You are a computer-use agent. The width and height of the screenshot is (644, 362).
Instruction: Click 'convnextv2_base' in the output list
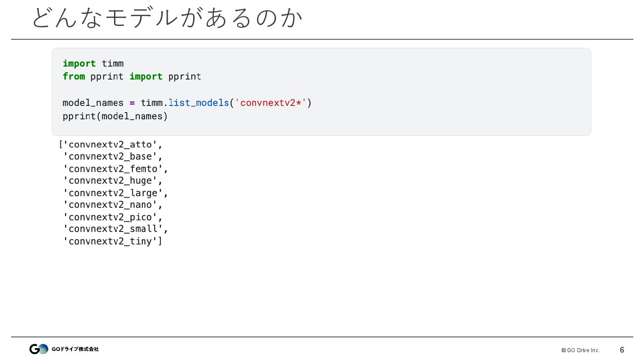(x=113, y=156)
